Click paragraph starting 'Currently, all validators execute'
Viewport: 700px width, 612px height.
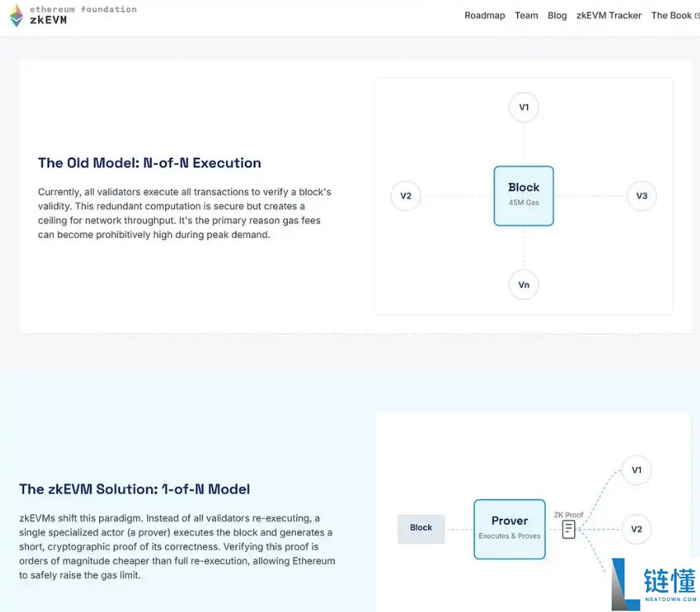(x=185, y=214)
